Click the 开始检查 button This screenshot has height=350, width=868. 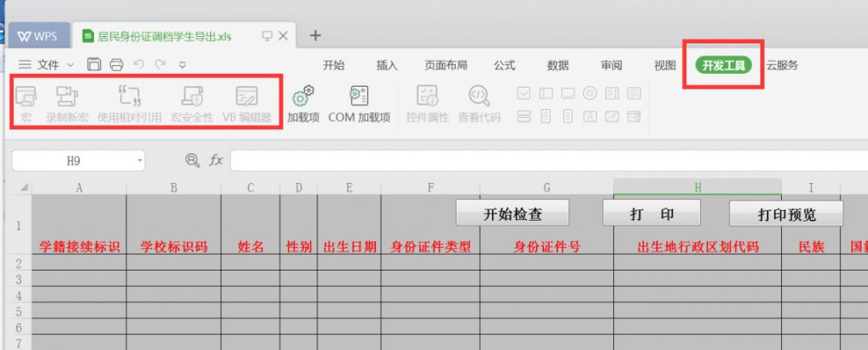click(x=513, y=214)
